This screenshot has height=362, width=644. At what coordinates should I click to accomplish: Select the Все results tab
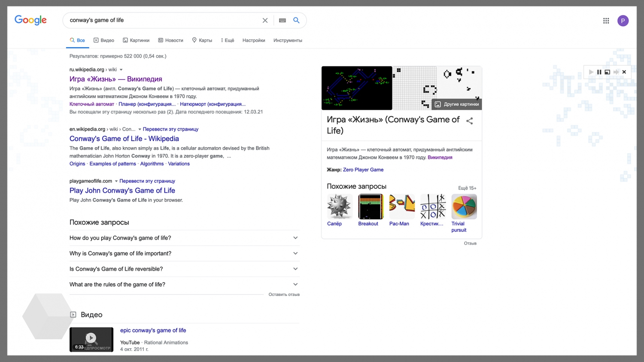(77, 40)
